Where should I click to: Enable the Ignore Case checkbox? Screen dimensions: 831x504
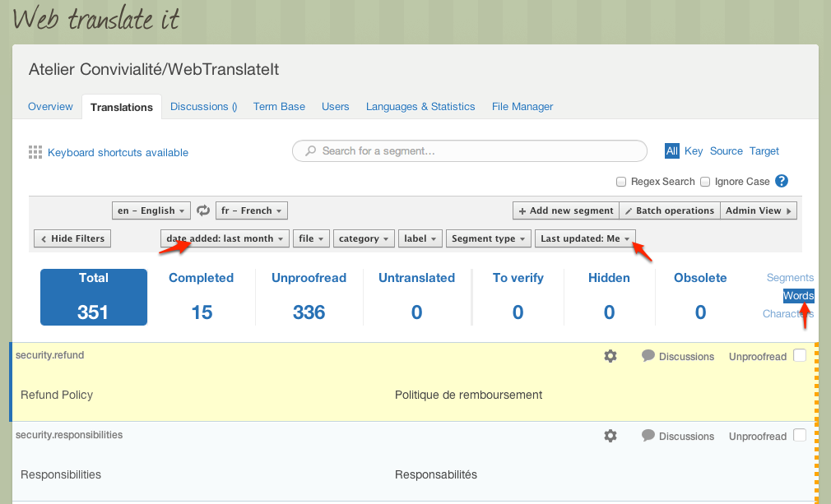click(x=705, y=182)
